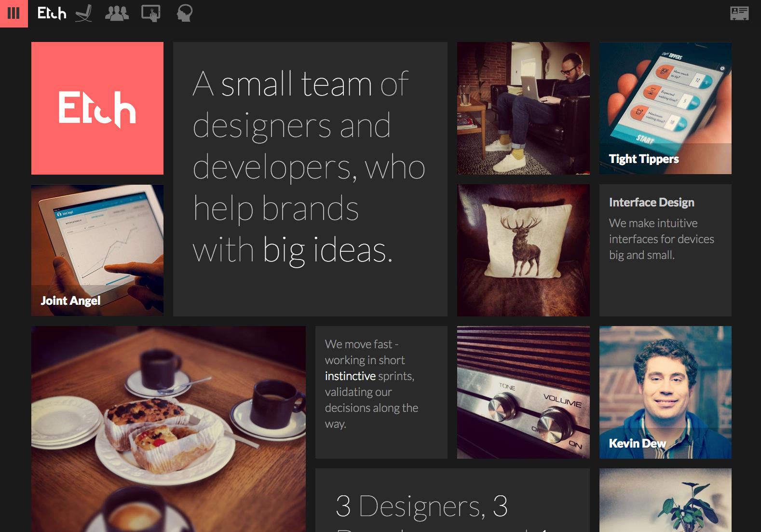The width and height of the screenshot is (761, 532).
Task: Open the Joint Angel project tile
Action: 97,250
